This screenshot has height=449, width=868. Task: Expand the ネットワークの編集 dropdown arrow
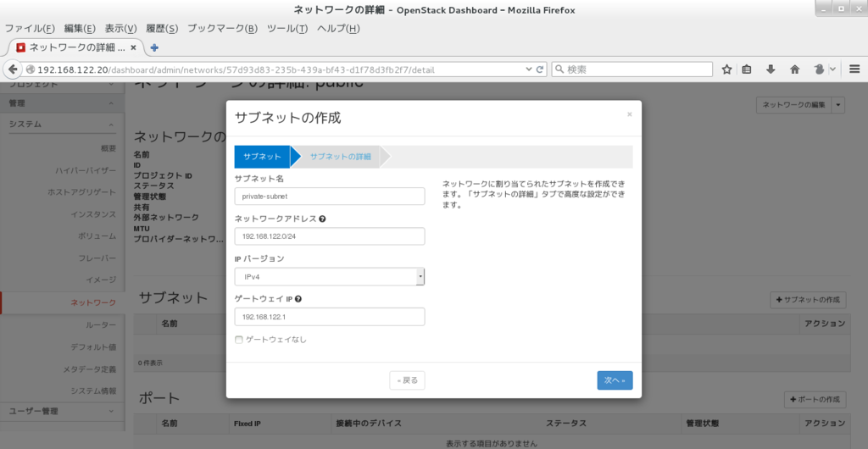pyautogui.click(x=838, y=104)
